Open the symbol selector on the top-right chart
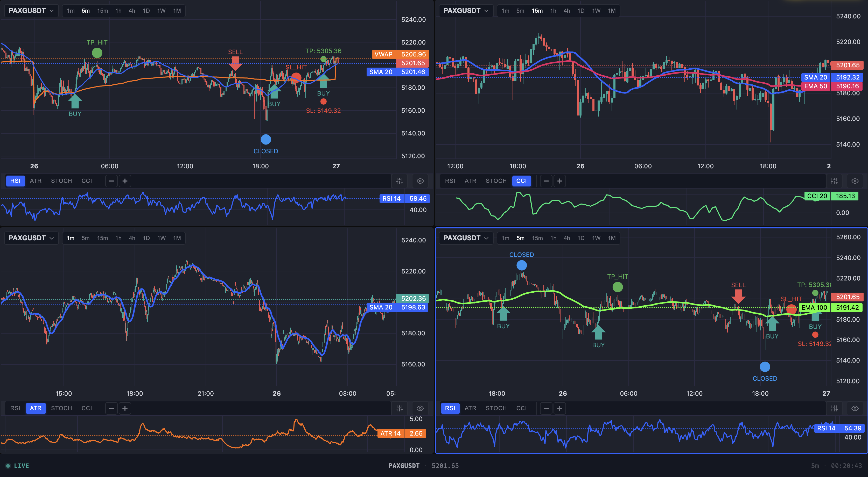The height and width of the screenshot is (477, 868). pos(466,10)
